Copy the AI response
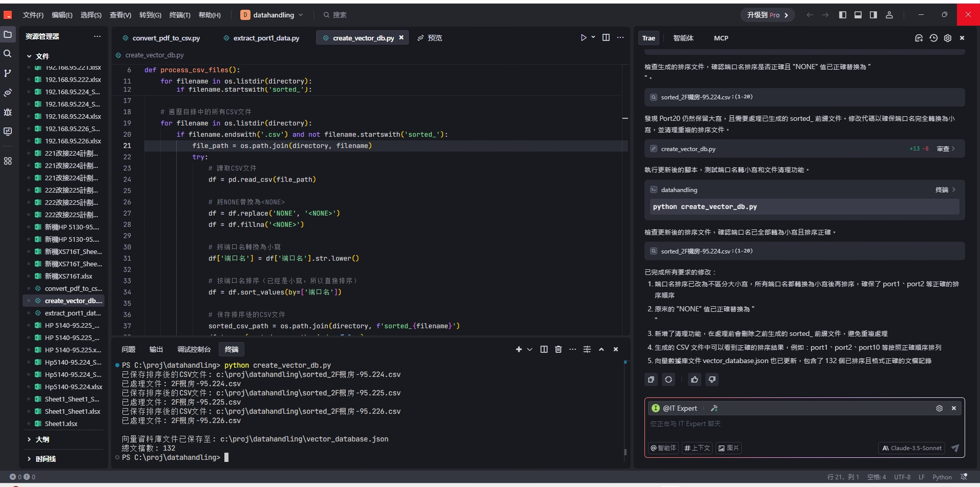 [651, 379]
